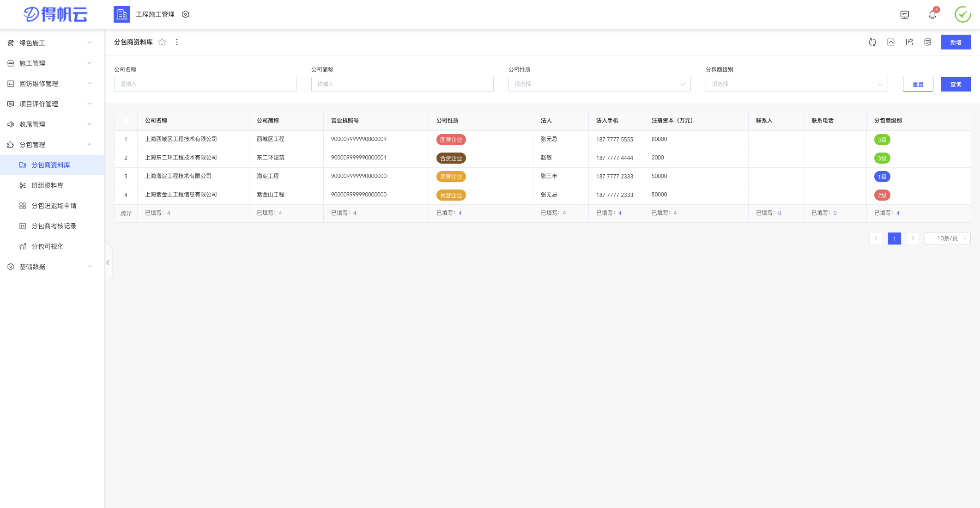Screen dimensions: 980x508
Task: Click the 回访维修管理 sidebar icon
Action: click(x=11, y=84)
